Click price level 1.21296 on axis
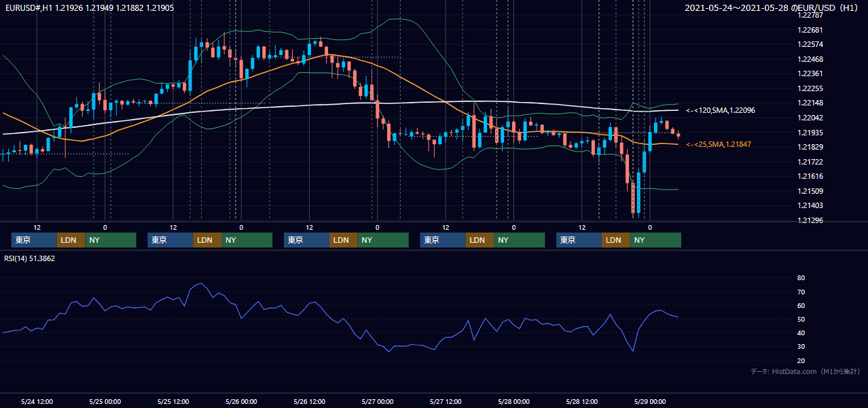 pyautogui.click(x=811, y=220)
